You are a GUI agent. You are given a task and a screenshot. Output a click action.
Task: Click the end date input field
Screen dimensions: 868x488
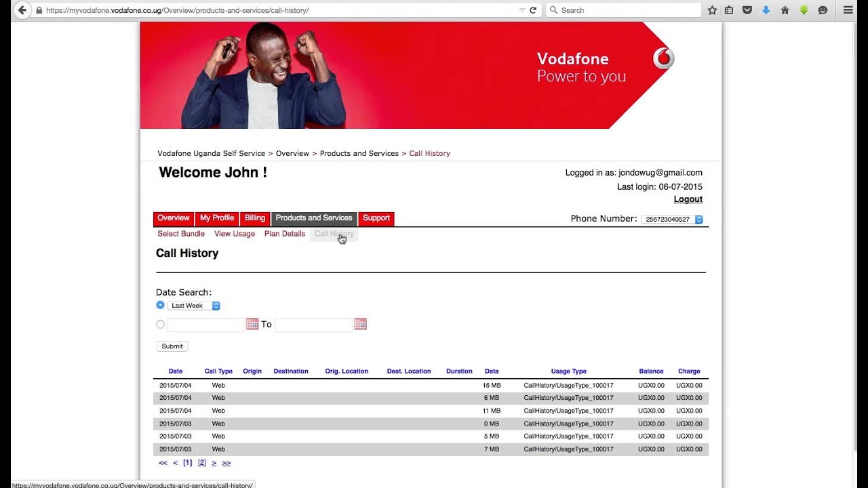[x=313, y=325]
